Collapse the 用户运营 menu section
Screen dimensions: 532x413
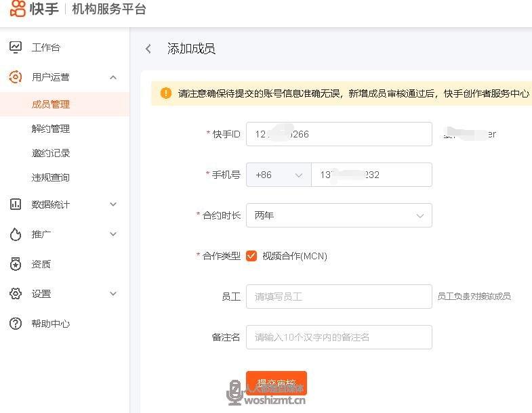point(113,77)
